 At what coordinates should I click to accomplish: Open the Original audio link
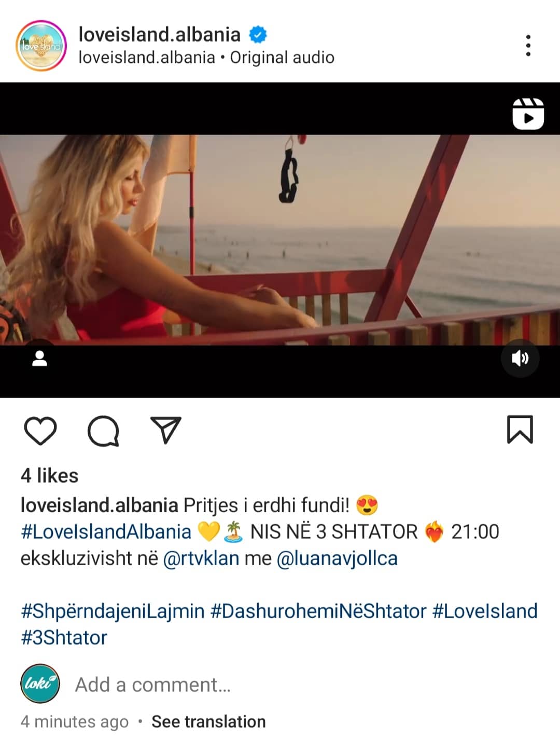point(282,57)
